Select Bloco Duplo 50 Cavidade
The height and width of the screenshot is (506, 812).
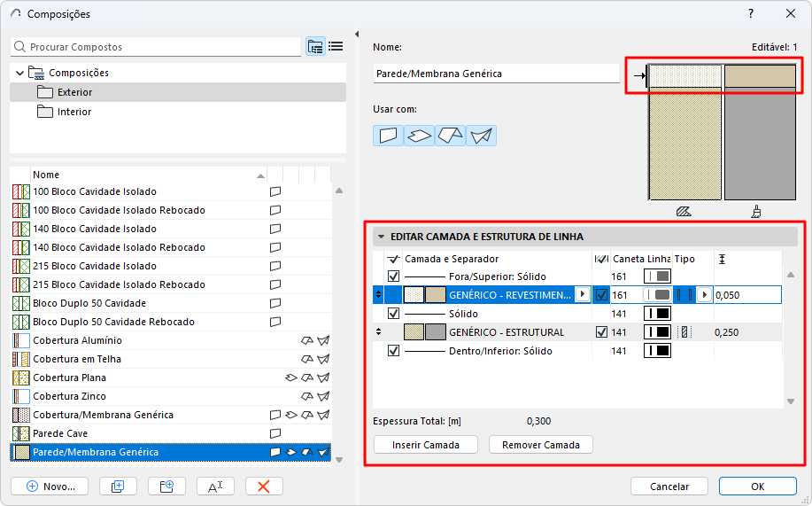coord(171,304)
